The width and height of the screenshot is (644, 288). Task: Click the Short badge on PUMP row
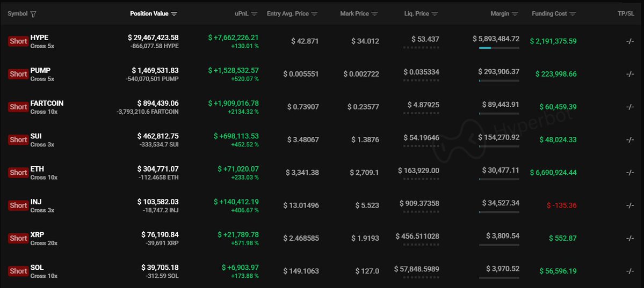(x=18, y=74)
